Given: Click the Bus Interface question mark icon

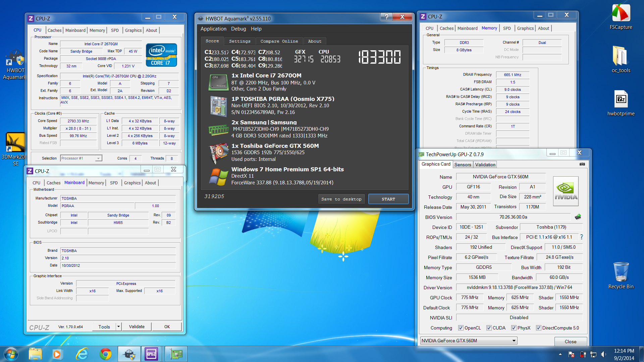Looking at the screenshot, I should pyautogui.click(x=582, y=237).
